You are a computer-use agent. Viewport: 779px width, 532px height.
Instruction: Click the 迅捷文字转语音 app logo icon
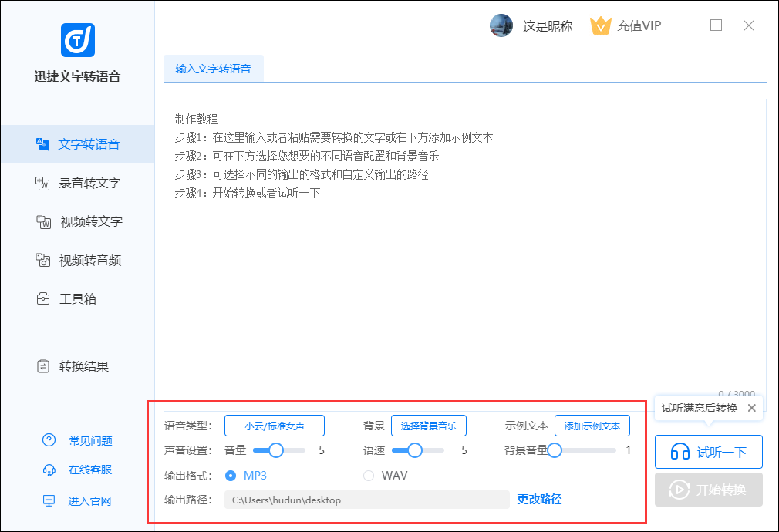coord(77,40)
